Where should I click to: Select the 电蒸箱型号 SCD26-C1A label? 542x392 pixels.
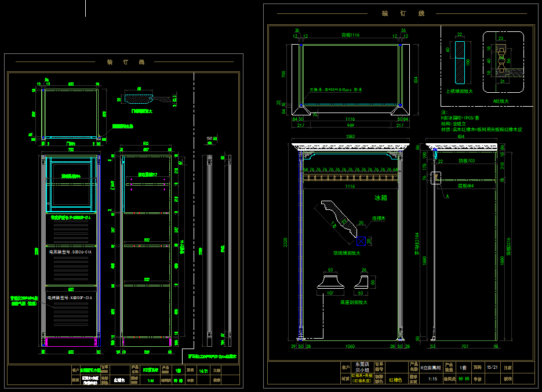pyautogui.click(x=71, y=252)
